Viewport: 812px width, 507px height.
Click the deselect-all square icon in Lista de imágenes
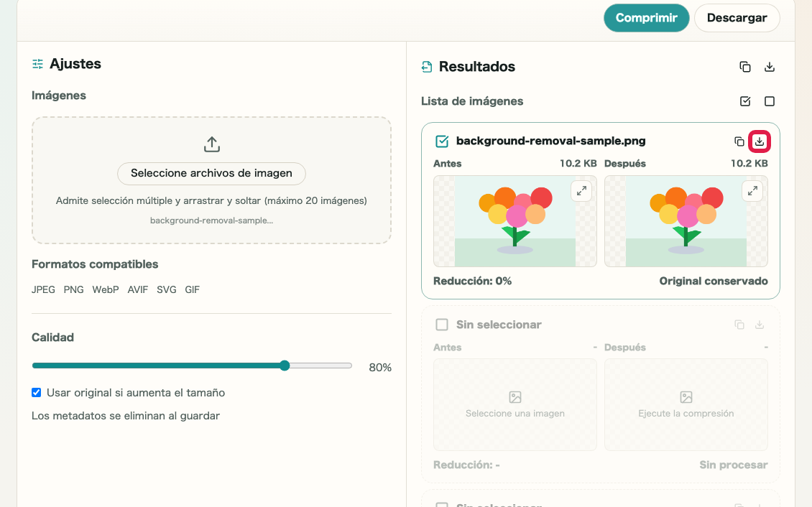[x=770, y=101]
